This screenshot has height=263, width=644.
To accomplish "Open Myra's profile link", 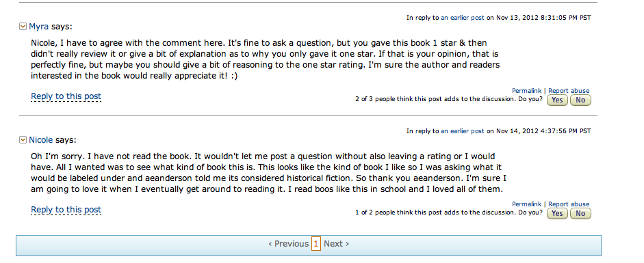I will 38,27.
